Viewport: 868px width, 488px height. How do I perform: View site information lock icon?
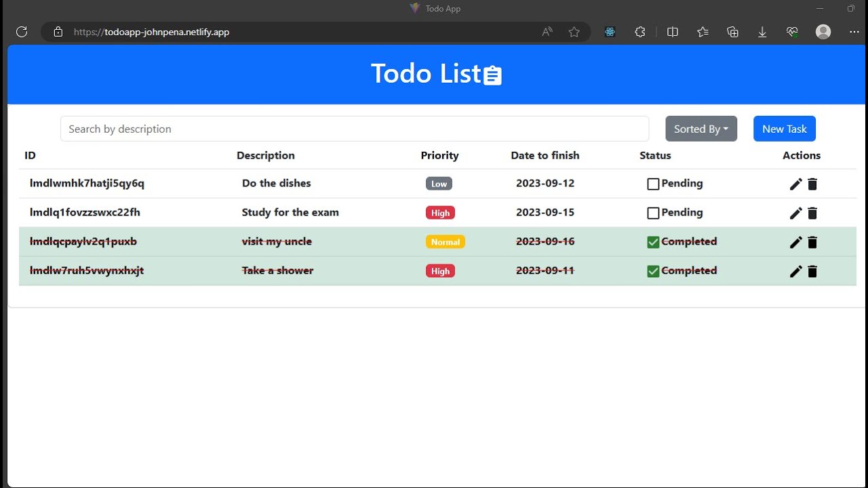[x=58, y=32]
